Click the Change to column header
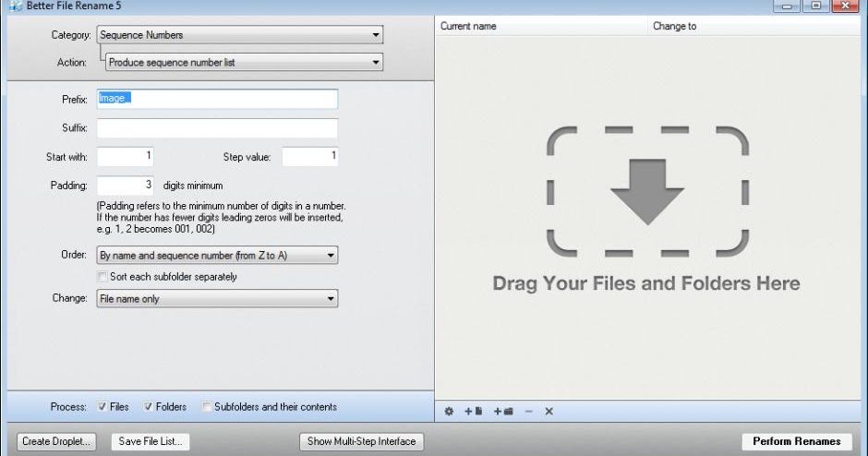The width and height of the screenshot is (868, 456). pos(754,26)
